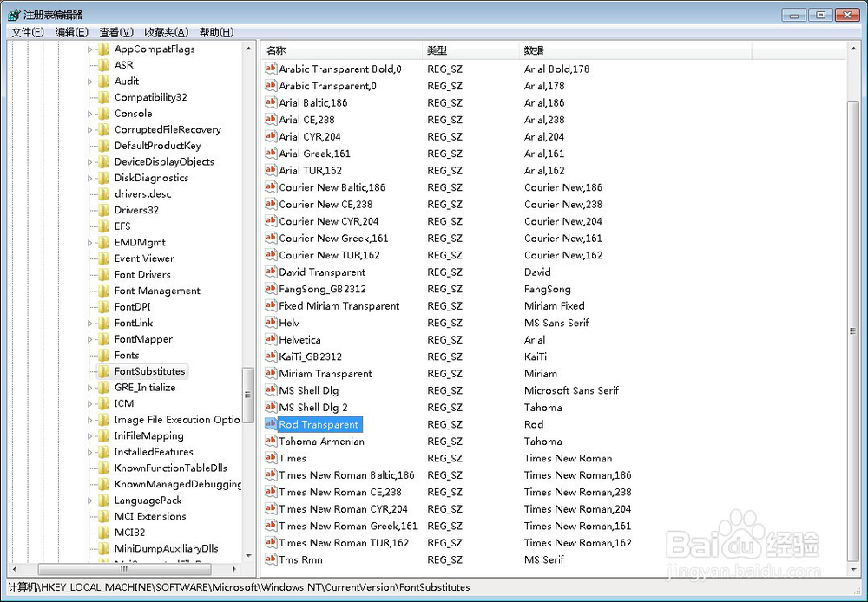Screen dimensions: 868x602
Task: Click the ab icon beside Arial Baltic,186
Action: click(270, 102)
